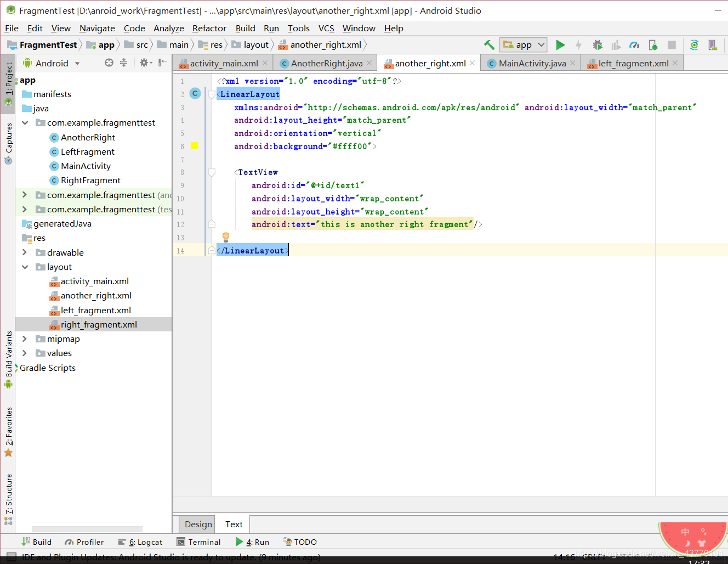Open Project panel gear settings

point(145,63)
